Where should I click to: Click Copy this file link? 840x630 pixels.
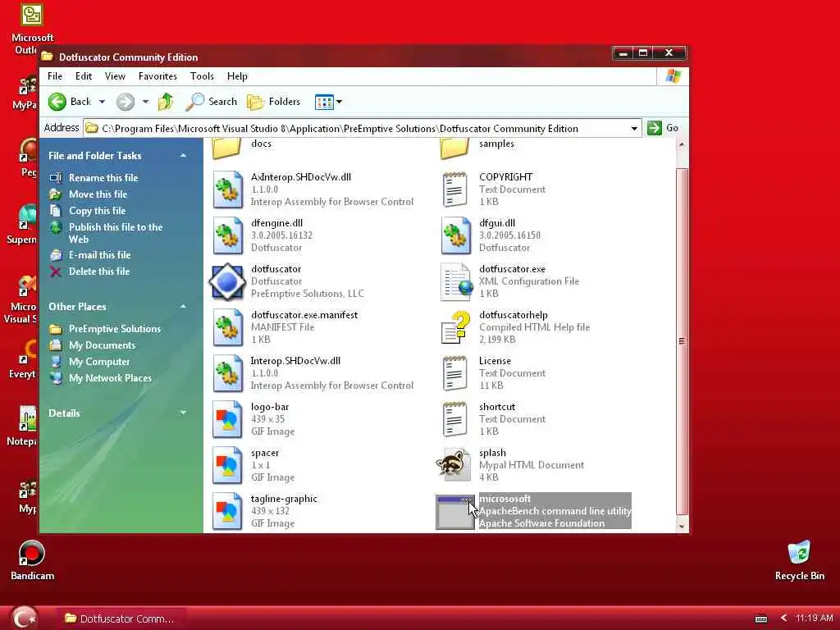[97, 211]
